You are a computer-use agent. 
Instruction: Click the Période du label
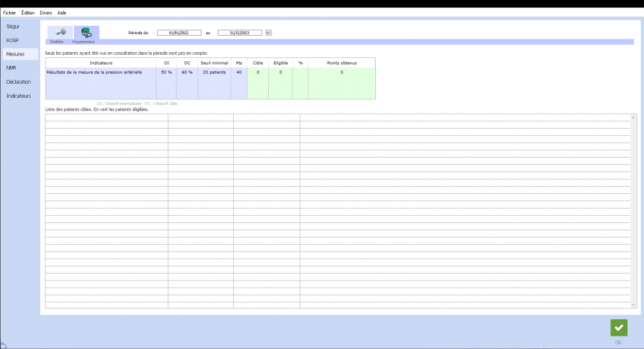click(138, 33)
